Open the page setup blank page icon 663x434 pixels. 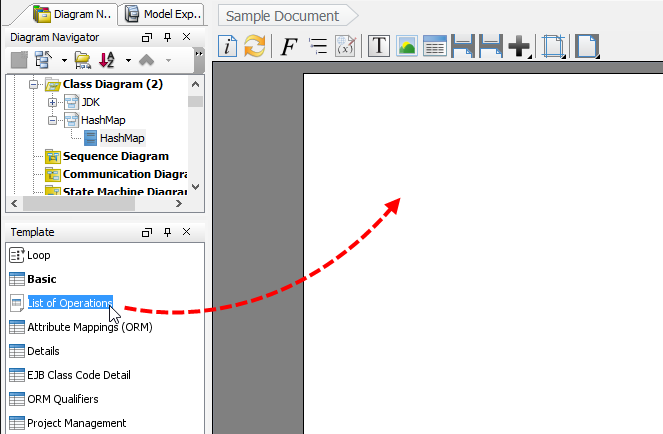point(587,46)
